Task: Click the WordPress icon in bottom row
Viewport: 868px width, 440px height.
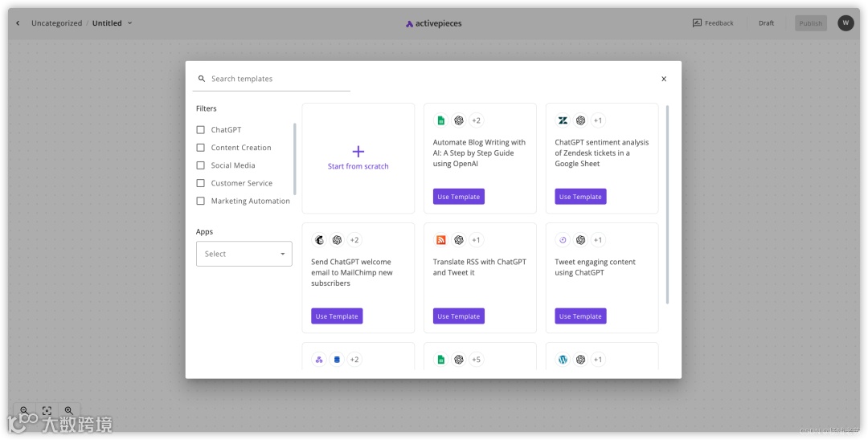Action: (563, 360)
